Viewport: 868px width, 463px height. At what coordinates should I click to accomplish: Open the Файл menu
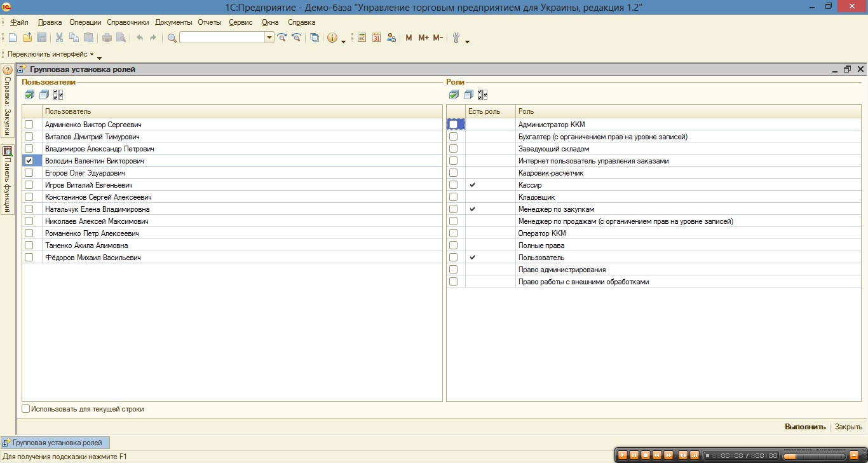pyautogui.click(x=19, y=22)
